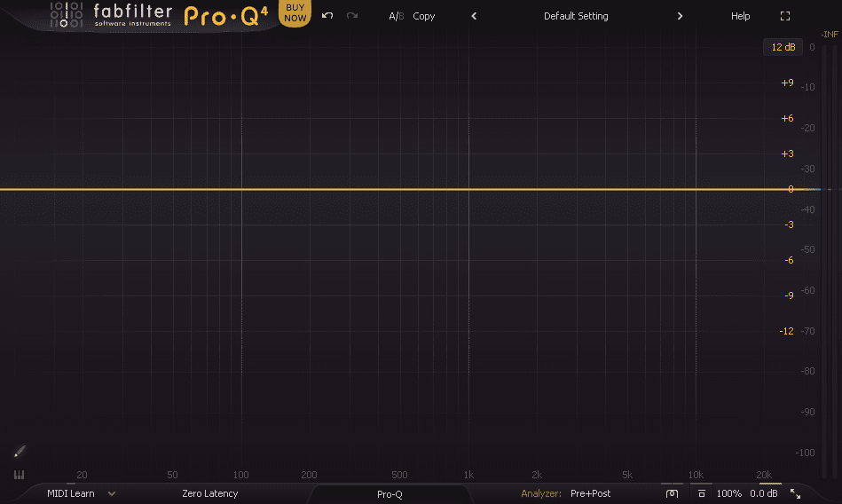This screenshot has width=842, height=504.
Task: Click the 100 frequency axis label
Action: pyautogui.click(x=240, y=475)
